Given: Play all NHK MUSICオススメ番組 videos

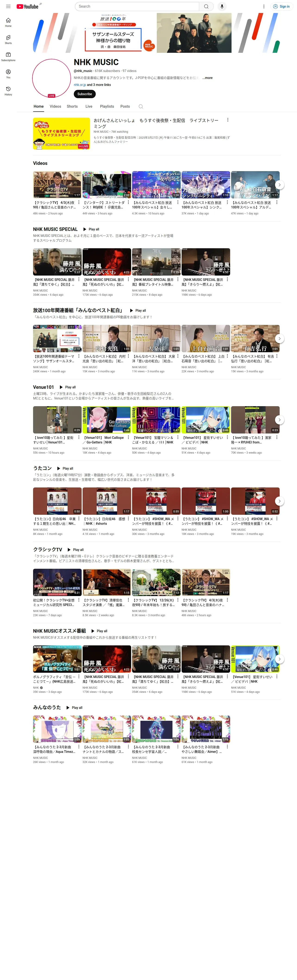Looking at the screenshot, I should click(99, 631).
